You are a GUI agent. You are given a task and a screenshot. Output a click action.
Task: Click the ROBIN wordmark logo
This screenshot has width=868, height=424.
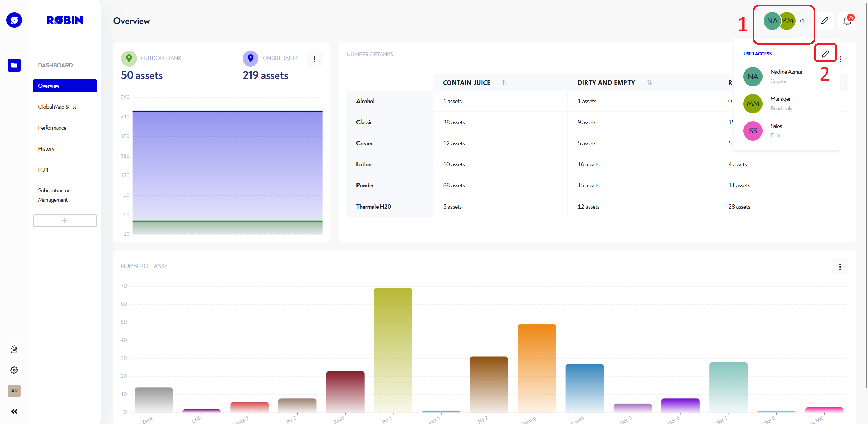[x=65, y=20]
